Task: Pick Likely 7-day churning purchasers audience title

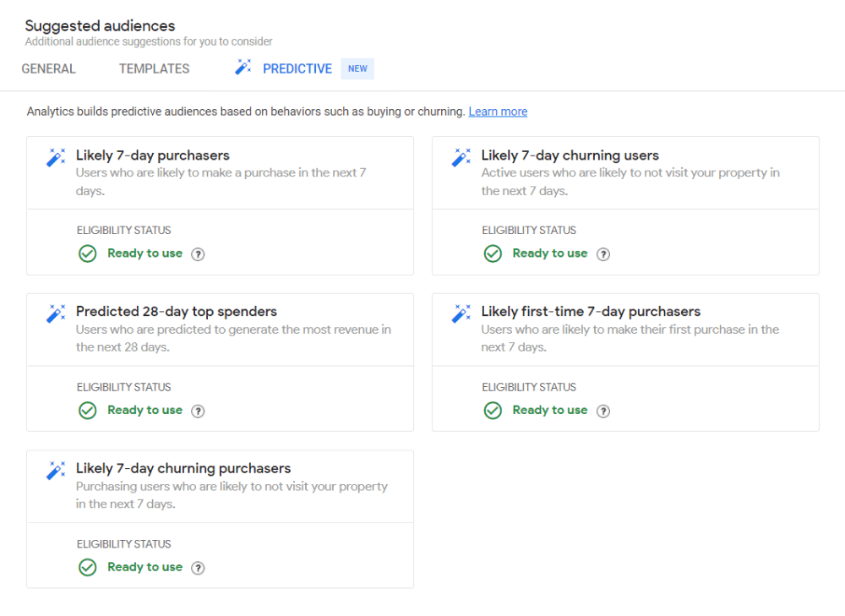Action: pos(183,468)
